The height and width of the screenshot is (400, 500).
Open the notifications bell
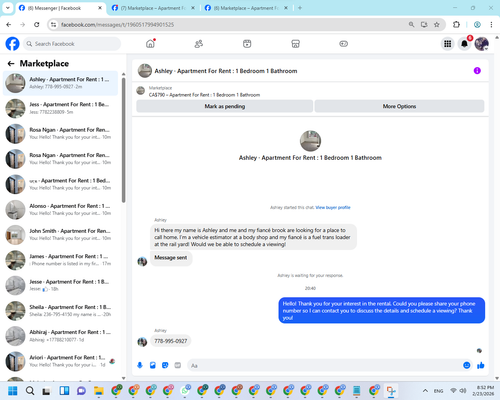coord(464,44)
